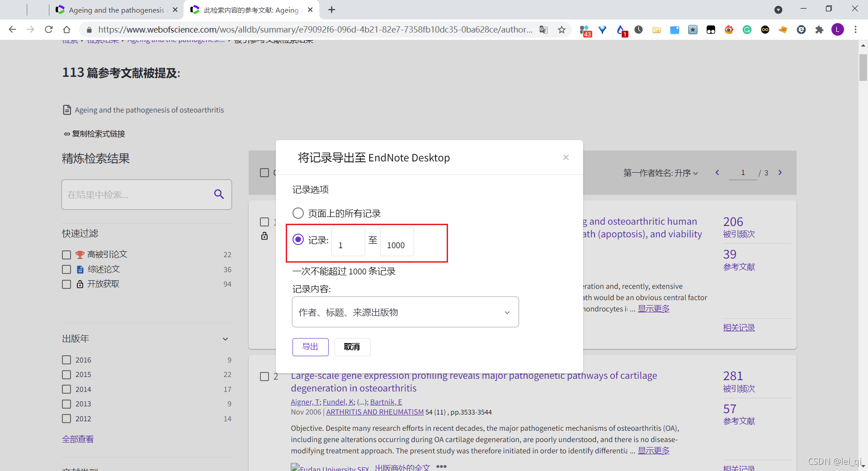Click the blue Y extension icon

point(602,29)
